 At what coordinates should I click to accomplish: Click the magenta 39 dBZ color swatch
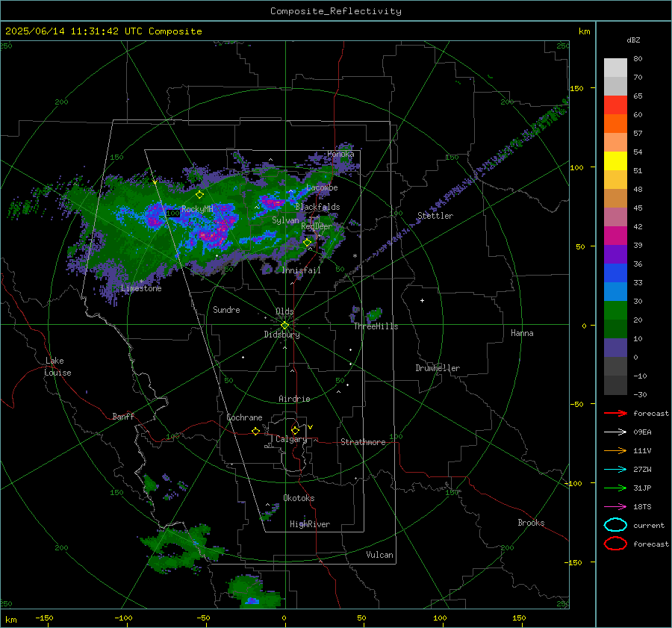point(615,235)
